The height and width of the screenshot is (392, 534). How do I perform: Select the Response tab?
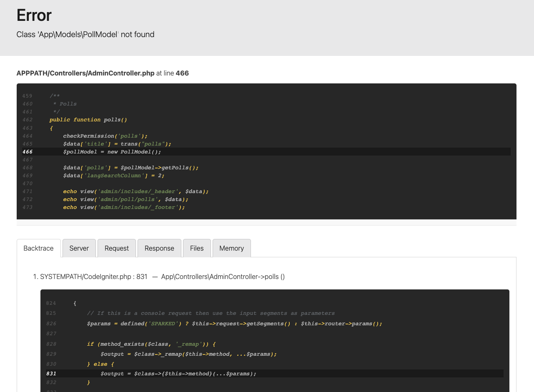pos(159,248)
